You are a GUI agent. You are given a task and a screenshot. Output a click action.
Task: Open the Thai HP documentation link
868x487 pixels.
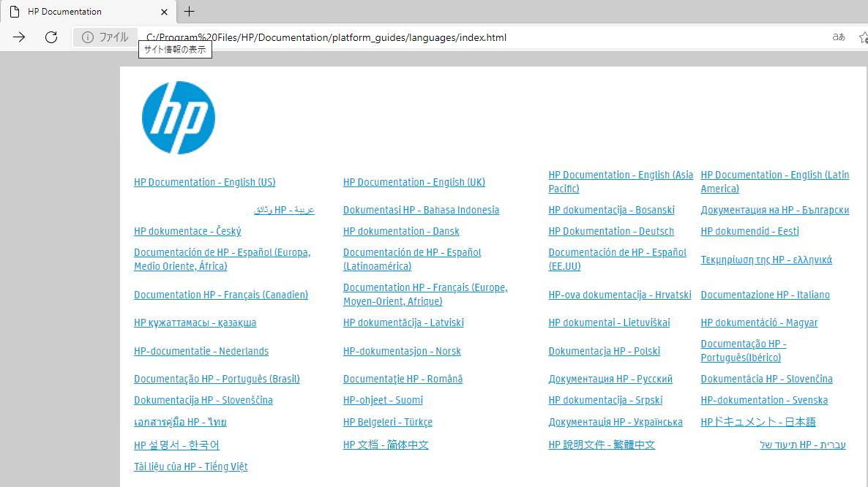180,423
